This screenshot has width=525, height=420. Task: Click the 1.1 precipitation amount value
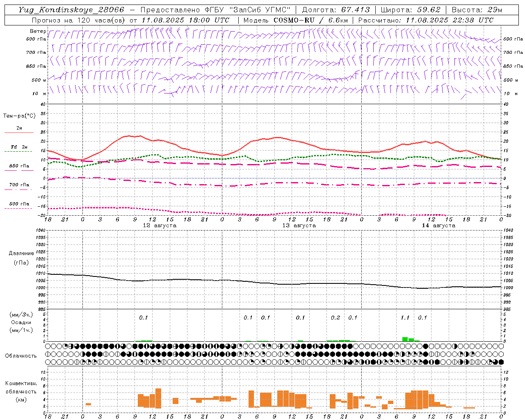click(405, 317)
